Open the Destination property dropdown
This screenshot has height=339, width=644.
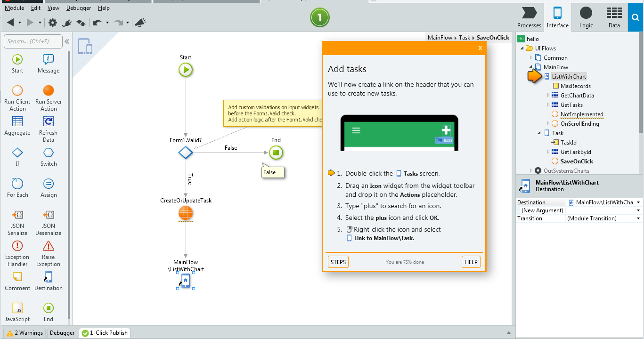click(x=639, y=202)
